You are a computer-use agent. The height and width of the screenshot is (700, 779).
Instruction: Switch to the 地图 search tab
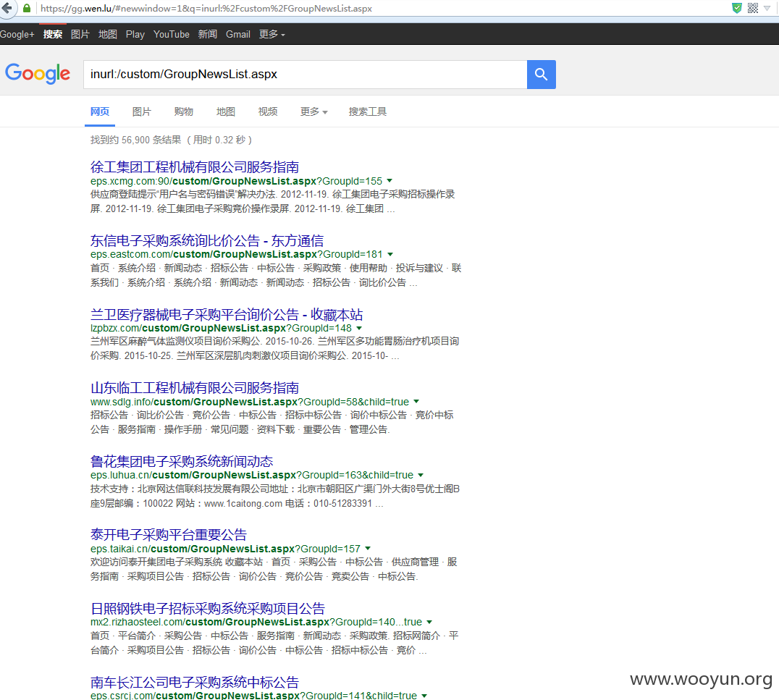pos(226,111)
